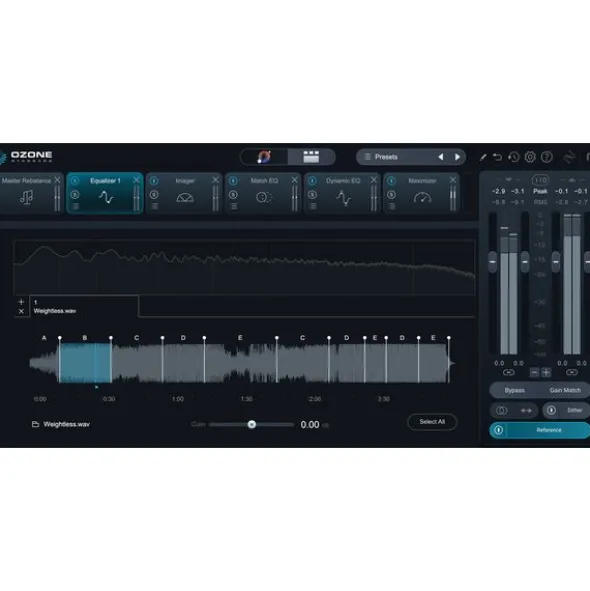This screenshot has height=591, width=590.
Task: Open the Imager preset list icon
Action: [155, 207]
